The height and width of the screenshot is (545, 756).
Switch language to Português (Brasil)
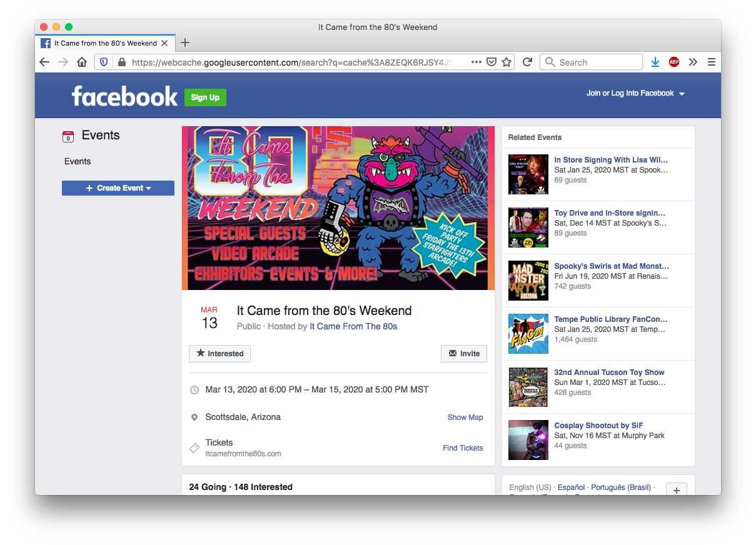coord(621,487)
